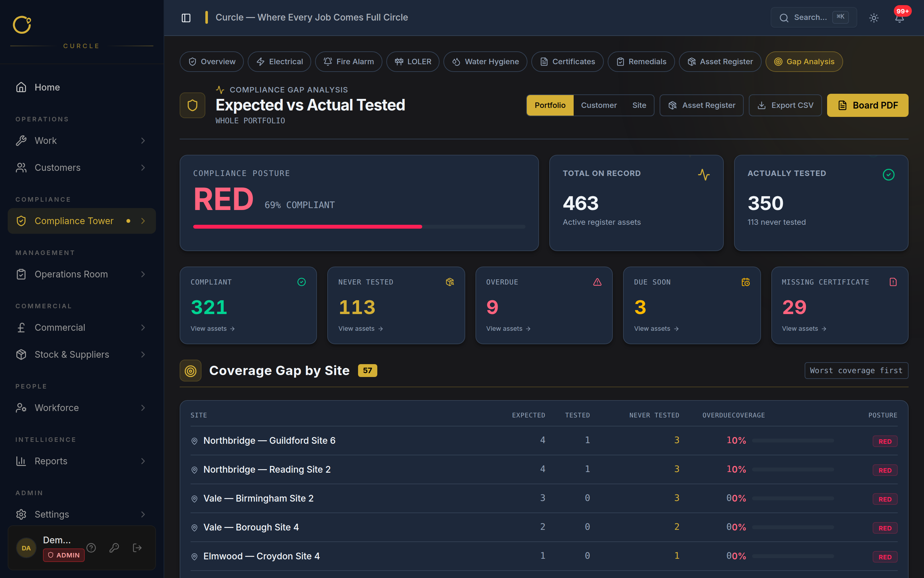The width and height of the screenshot is (924, 578).
Task: Click the Compliance Tower shield icon
Action: (x=21, y=221)
